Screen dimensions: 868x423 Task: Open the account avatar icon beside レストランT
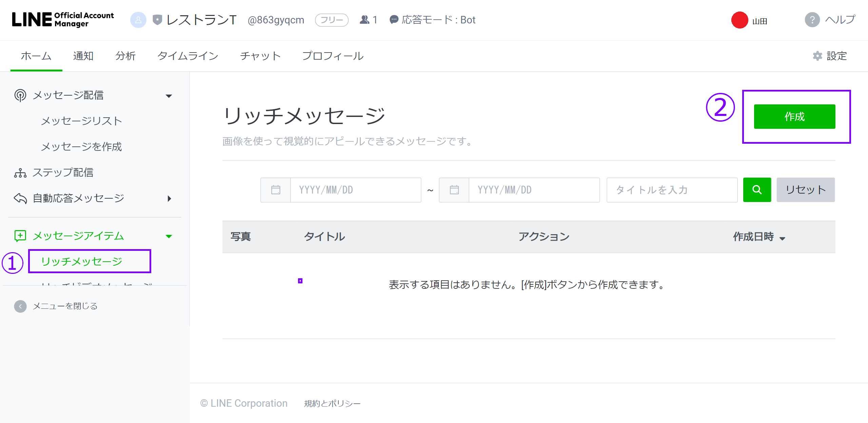138,20
